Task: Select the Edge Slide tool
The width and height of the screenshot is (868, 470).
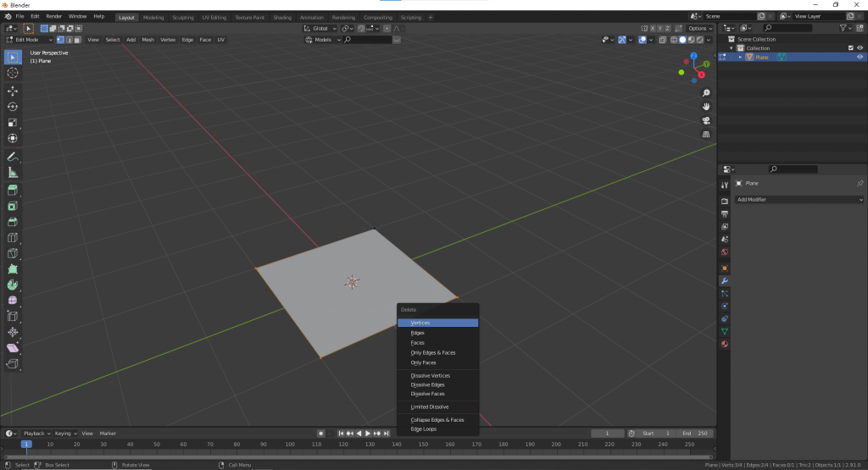Action: 13,316
